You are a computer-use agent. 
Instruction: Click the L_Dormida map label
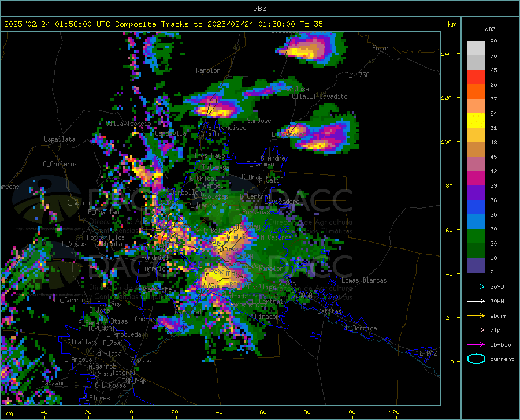(361, 328)
